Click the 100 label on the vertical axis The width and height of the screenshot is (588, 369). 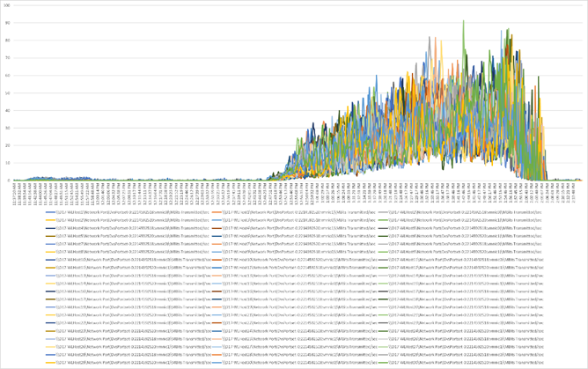[6, 5]
